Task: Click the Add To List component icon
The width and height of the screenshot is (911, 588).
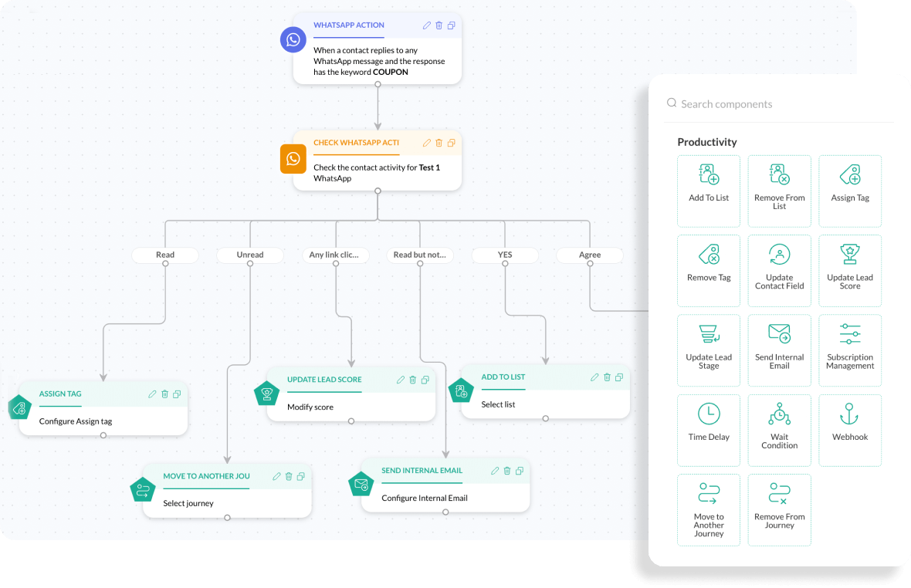Action: coord(708,174)
